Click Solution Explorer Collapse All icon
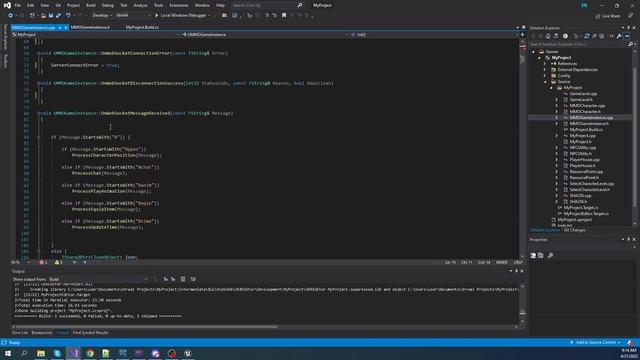The image size is (640, 360). pyautogui.click(x=594, y=36)
